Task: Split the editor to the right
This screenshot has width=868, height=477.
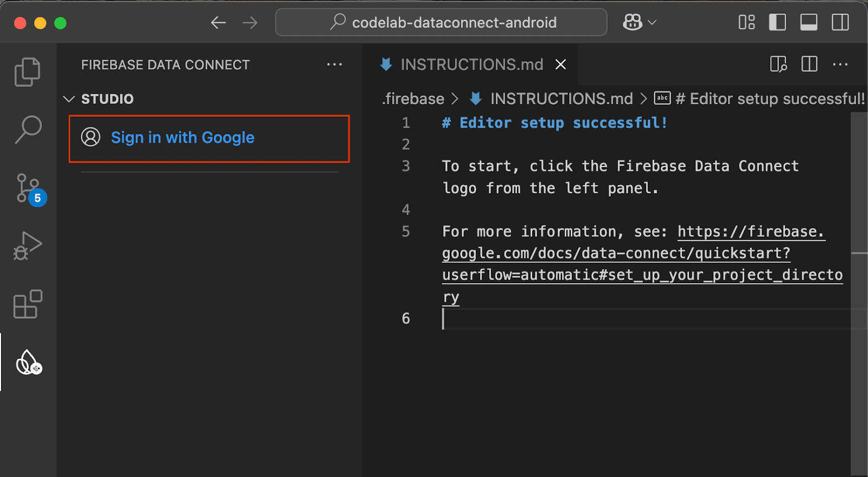Action: point(809,65)
